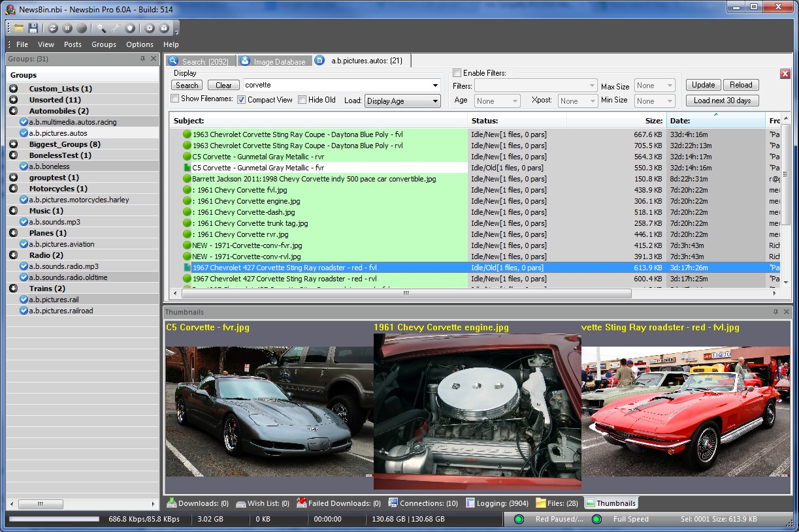Click the refresh arrows toolbar icon
Image resolution: width=799 pixels, height=532 pixels.
tap(53, 28)
